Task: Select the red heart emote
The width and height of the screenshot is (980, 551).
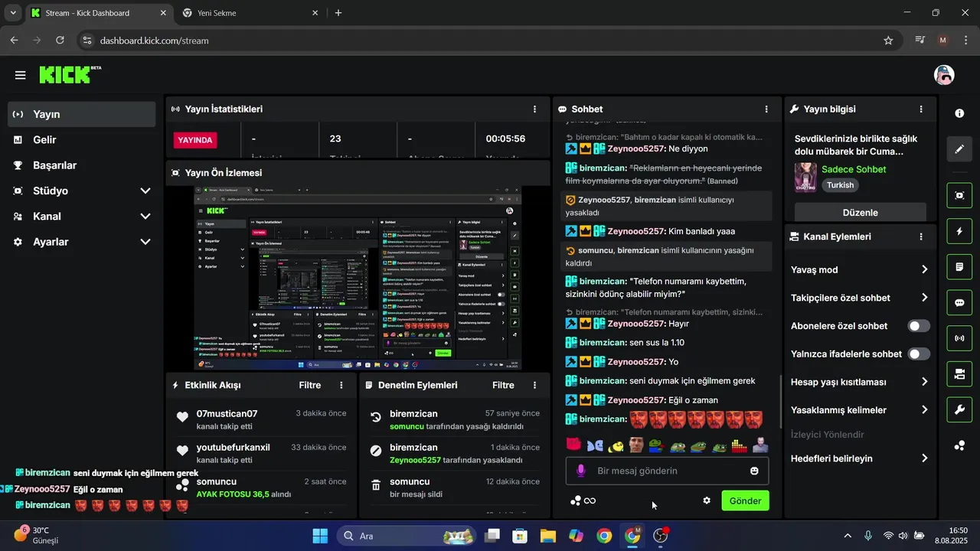Action: (x=573, y=445)
